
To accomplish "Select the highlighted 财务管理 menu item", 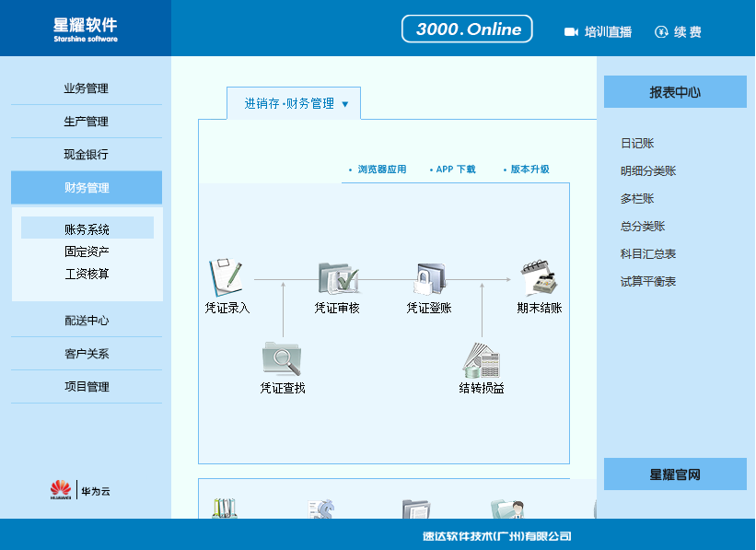I will click(87, 188).
